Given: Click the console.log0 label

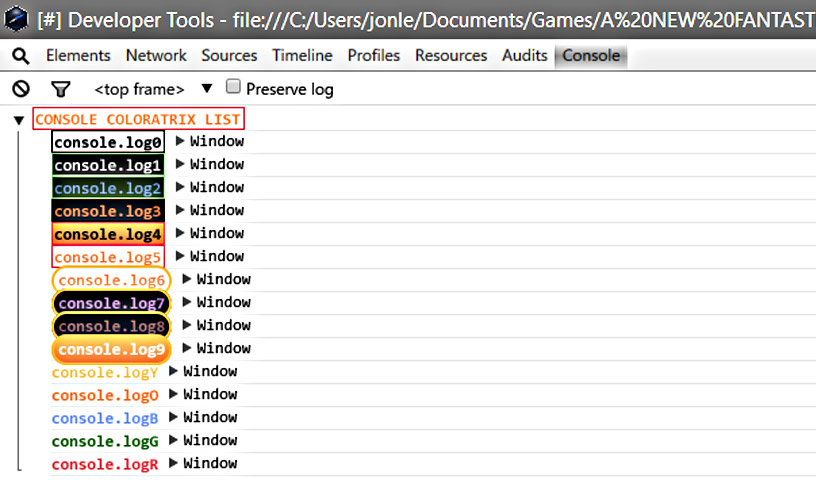Looking at the screenshot, I should [x=108, y=142].
